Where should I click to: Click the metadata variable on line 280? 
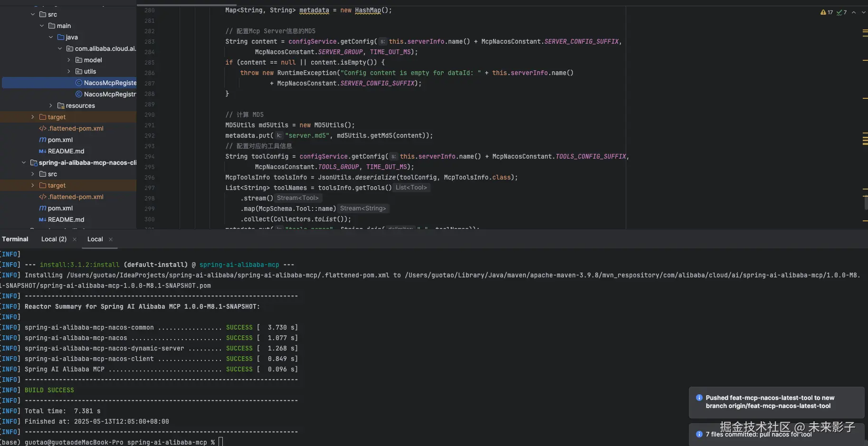tap(314, 10)
